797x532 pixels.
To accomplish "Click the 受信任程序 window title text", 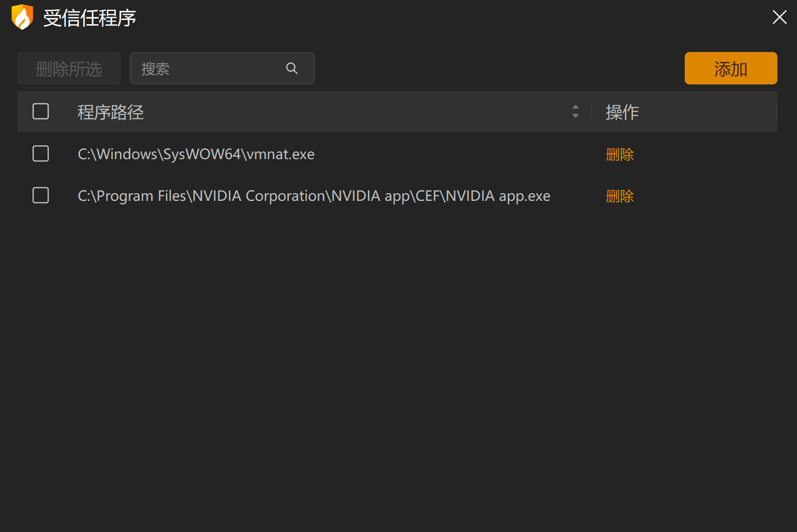I will [90, 18].
